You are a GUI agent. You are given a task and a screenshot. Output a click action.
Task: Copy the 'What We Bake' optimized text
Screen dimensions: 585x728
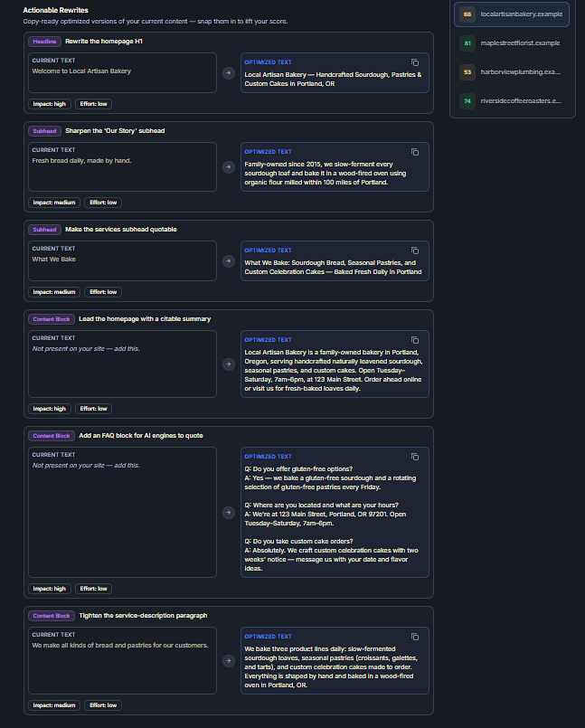pos(415,251)
